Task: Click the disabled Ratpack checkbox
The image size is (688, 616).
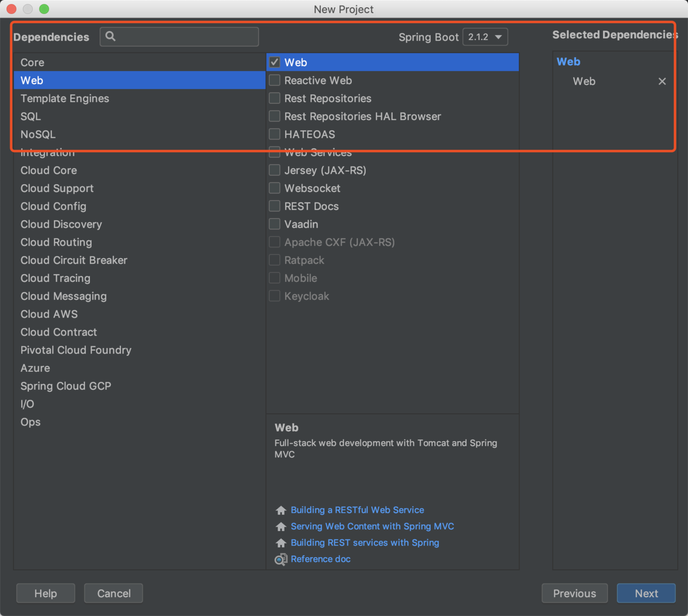Action: [275, 260]
